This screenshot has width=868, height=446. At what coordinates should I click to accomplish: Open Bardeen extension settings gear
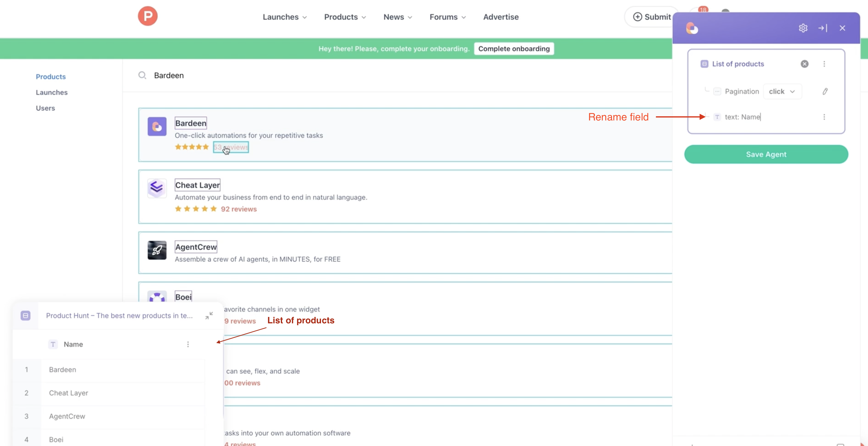coord(803,28)
